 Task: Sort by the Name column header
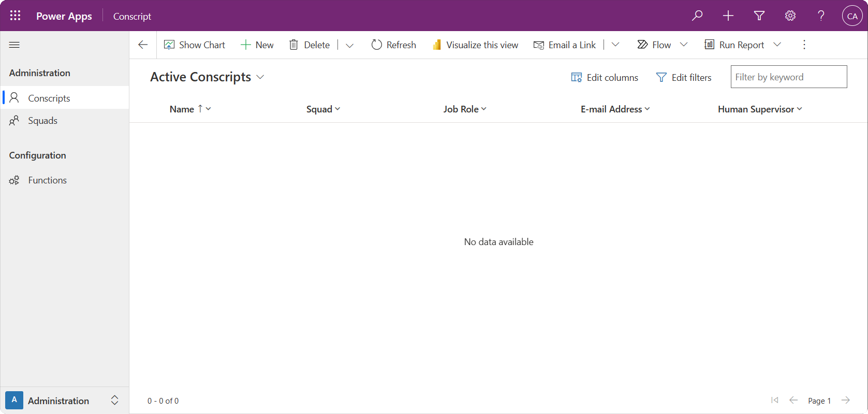tap(190, 109)
